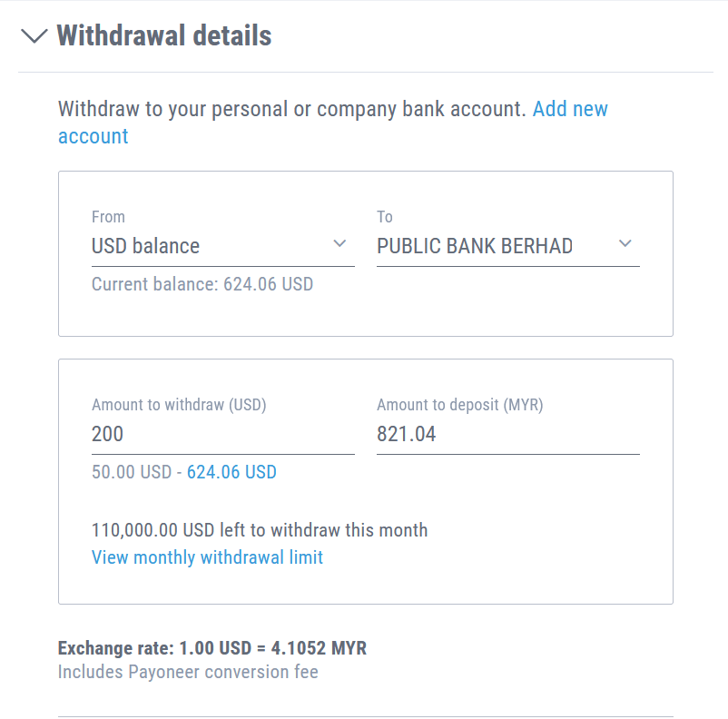This screenshot has height=719, width=728.
Task: Collapse the Withdrawal details section chevron
Action: coord(34,36)
